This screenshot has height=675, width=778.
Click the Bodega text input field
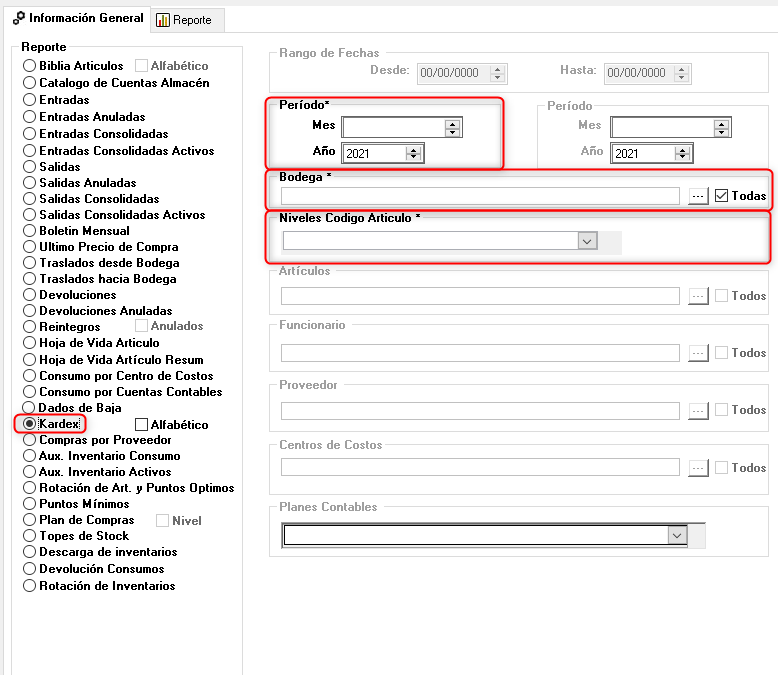coord(480,196)
